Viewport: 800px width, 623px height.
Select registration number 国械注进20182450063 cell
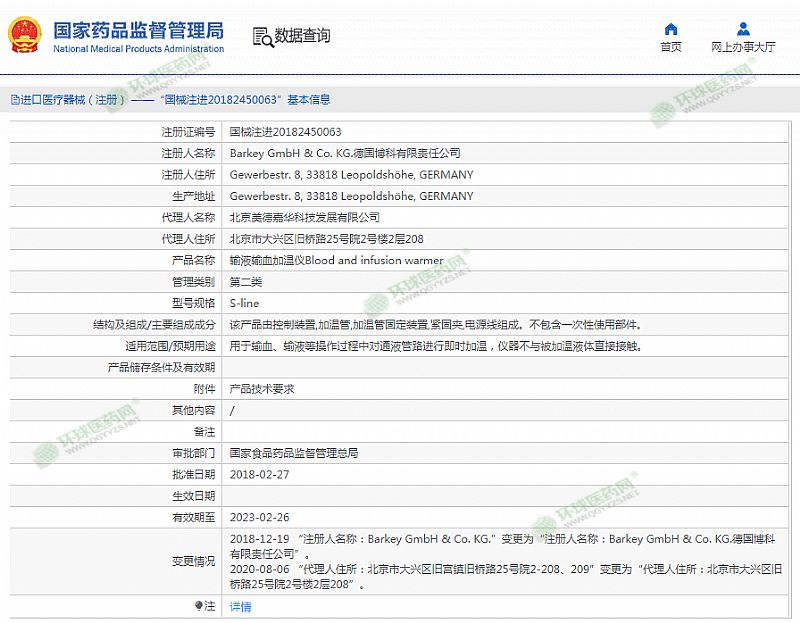(286, 132)
